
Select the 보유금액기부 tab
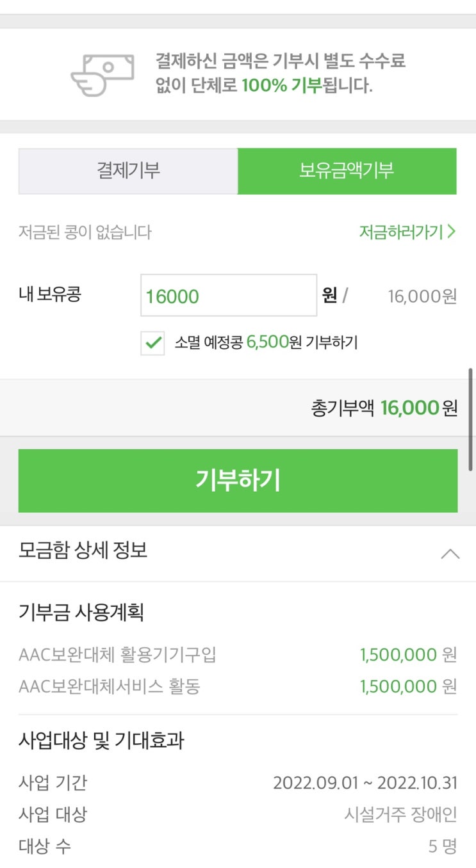[x=347, y=171]
